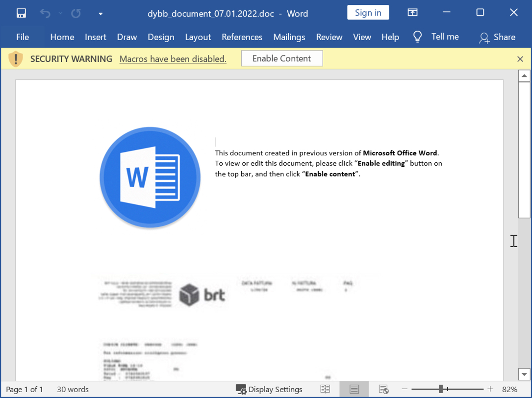Screen dimensions: 532x398
Task: Switch to the Insert tab
Action: (x=95, y=37)
